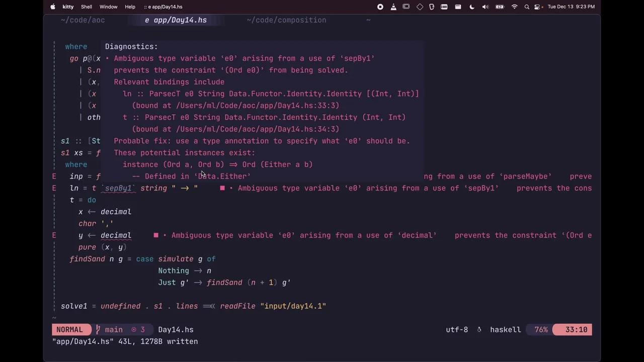Click the diagnostic square marker after string " → "

222,188
